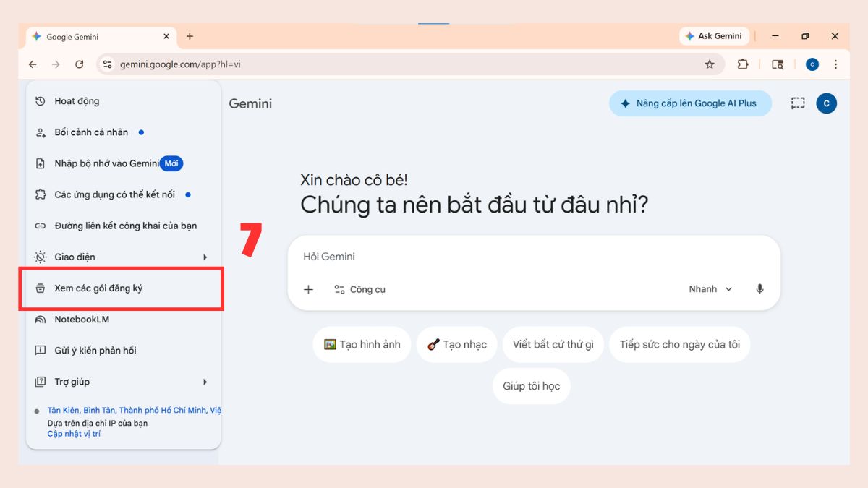Click the Ask Gemini button

[713, 36]
